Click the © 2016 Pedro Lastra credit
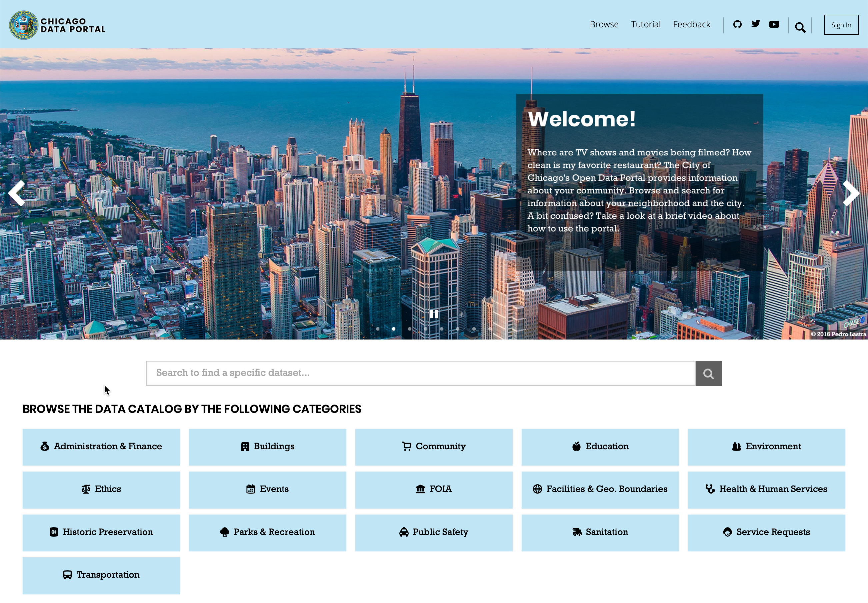868x603 pixels. click(838, 334)
